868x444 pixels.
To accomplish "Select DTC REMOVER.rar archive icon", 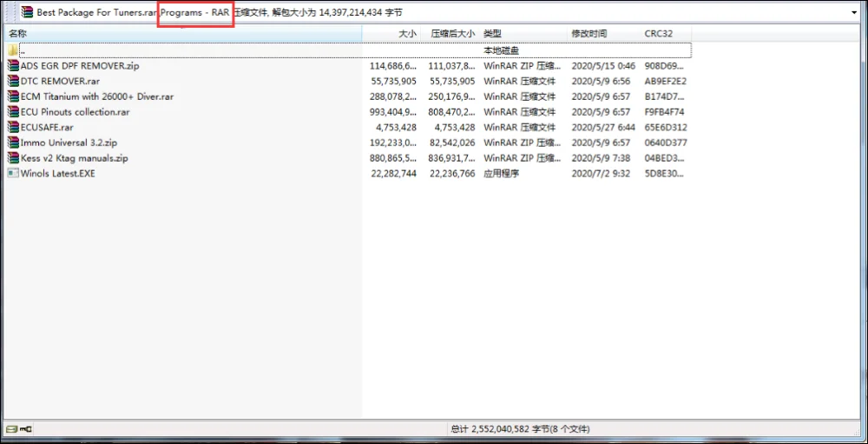I will (13, 81).
